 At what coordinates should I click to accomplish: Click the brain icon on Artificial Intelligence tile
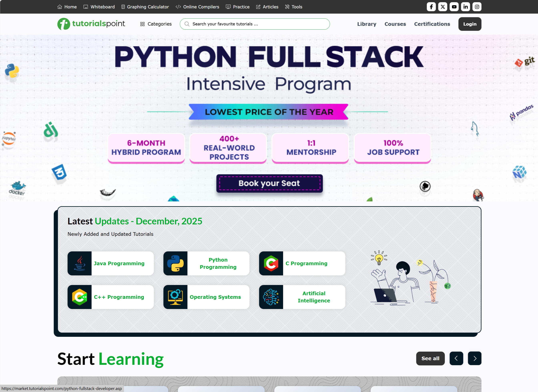(x=271, y=297)
